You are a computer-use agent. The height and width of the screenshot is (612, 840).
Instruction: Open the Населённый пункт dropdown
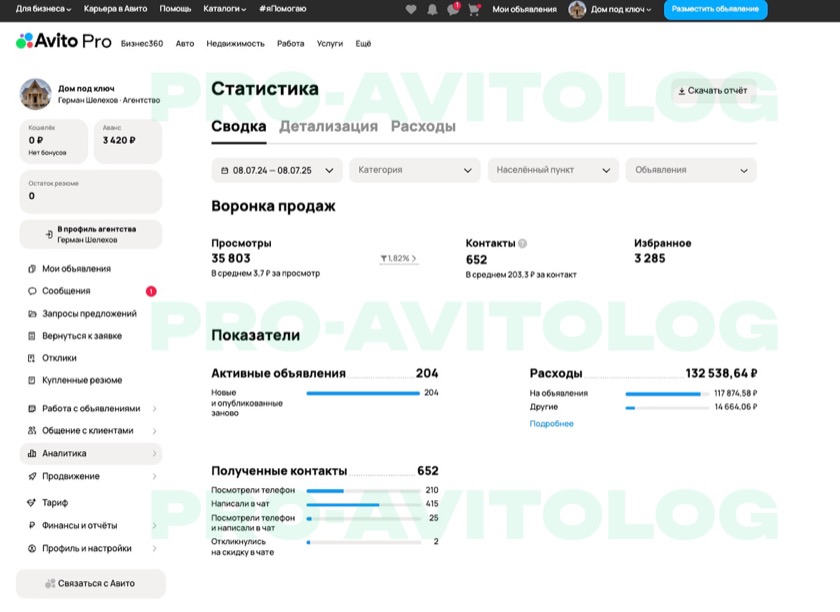pyautogui.click(x=553, y=170)
